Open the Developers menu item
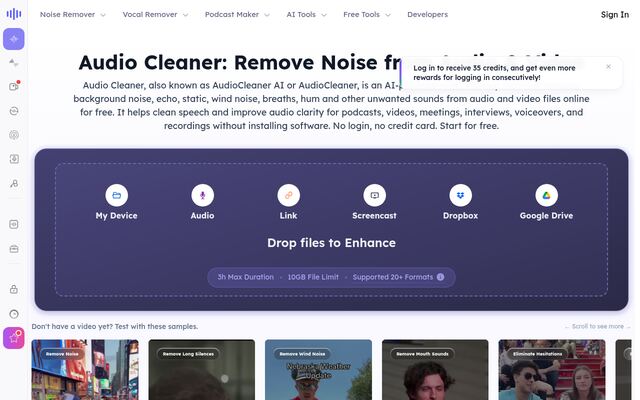The height and width of the screenshot is (400, 640). (x=427, y=15)
